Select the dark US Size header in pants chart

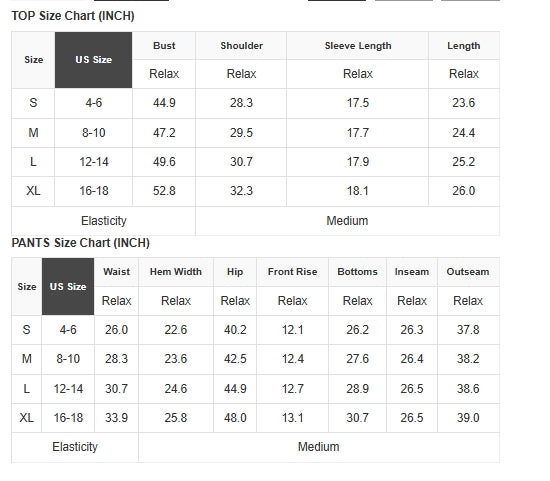pos(68,287)
